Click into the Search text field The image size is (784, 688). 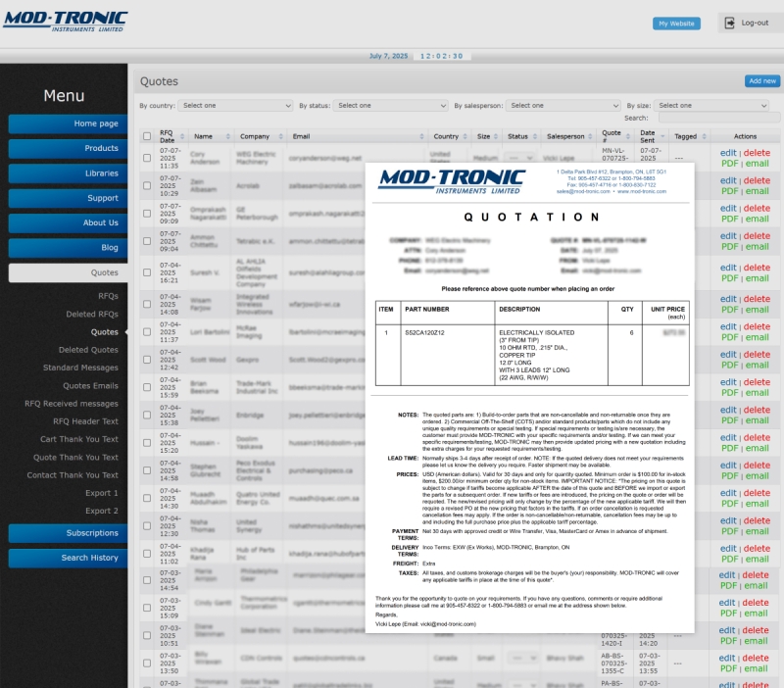pyautogui.click(x=719, y=118)
